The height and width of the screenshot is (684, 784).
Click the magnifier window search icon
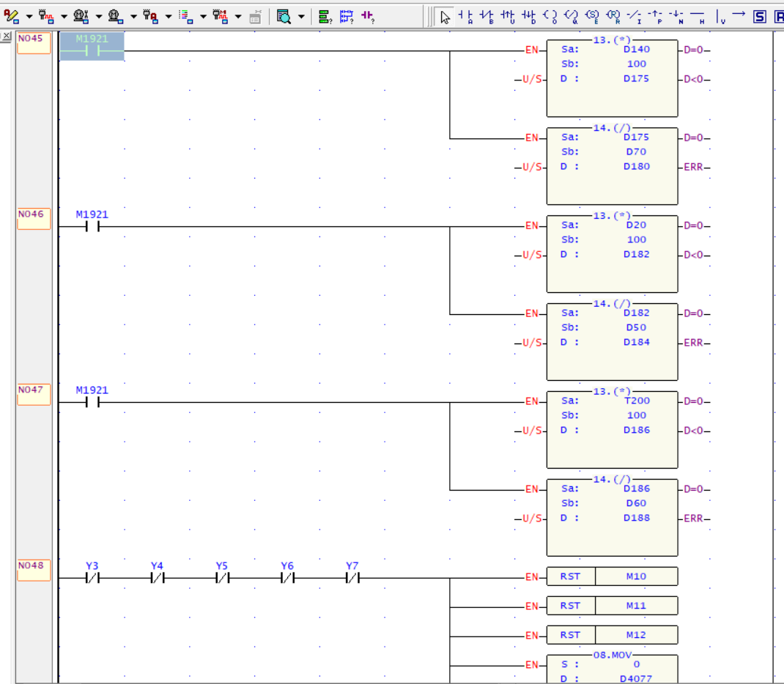[x=284, y=17]
